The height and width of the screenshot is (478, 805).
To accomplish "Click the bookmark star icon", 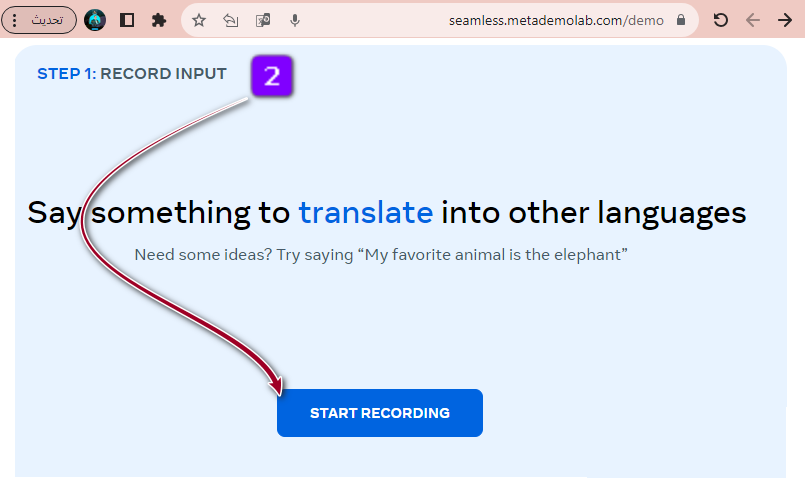I will pos(199,20).
